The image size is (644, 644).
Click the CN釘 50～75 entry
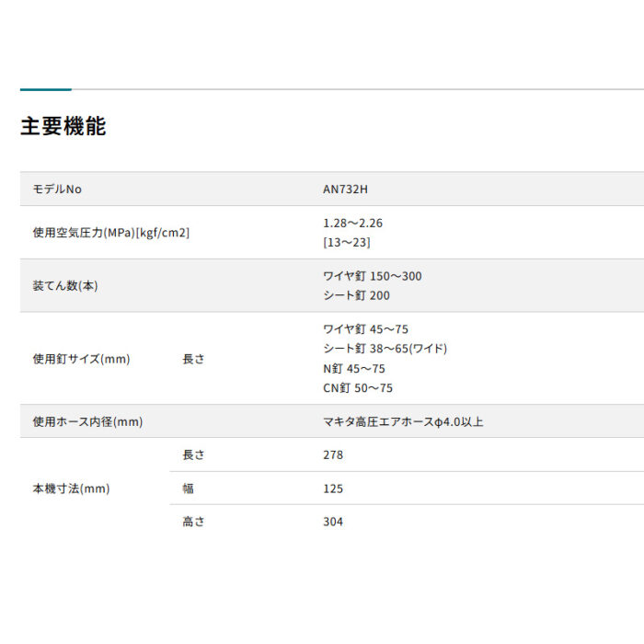click(358, 388)
